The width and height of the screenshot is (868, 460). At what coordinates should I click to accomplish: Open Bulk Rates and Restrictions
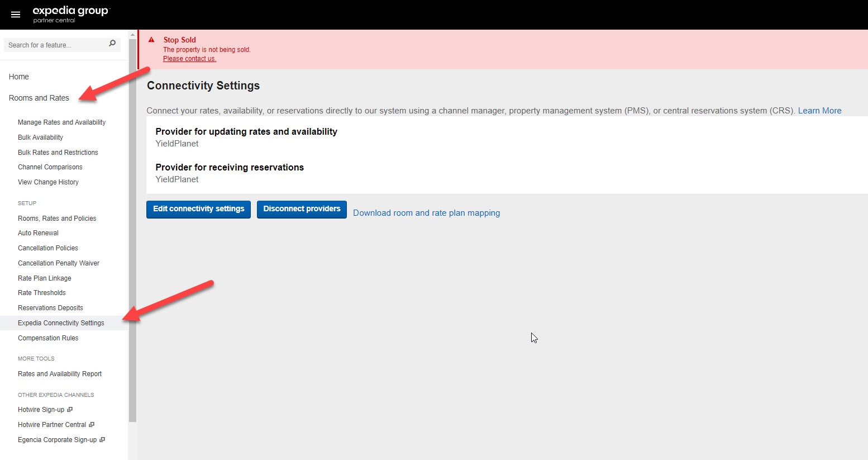(x=58, y=153)
